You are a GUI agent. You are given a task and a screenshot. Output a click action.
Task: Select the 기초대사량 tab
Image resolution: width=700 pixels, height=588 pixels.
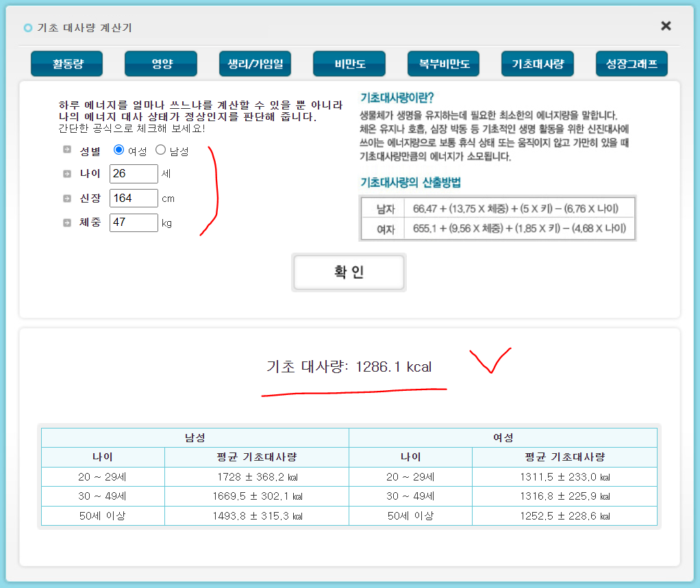pyautogui.click(x=537, y=63)
